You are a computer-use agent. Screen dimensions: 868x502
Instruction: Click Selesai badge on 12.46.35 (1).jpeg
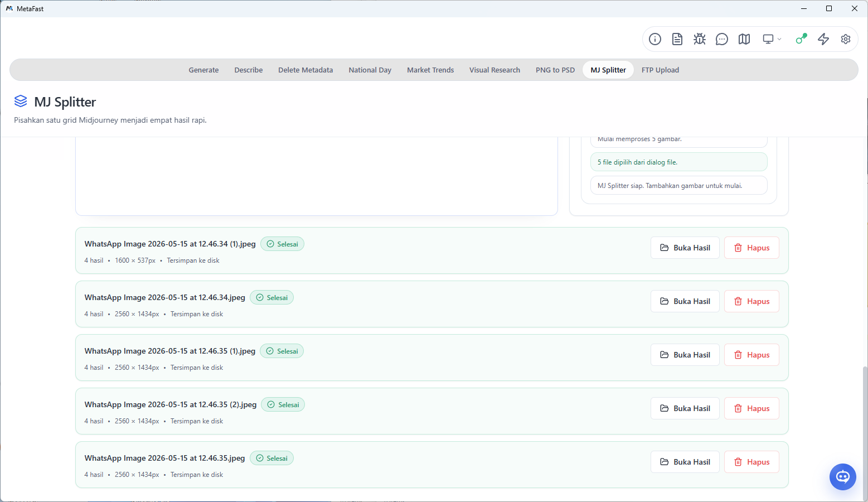tap(282, 351)
